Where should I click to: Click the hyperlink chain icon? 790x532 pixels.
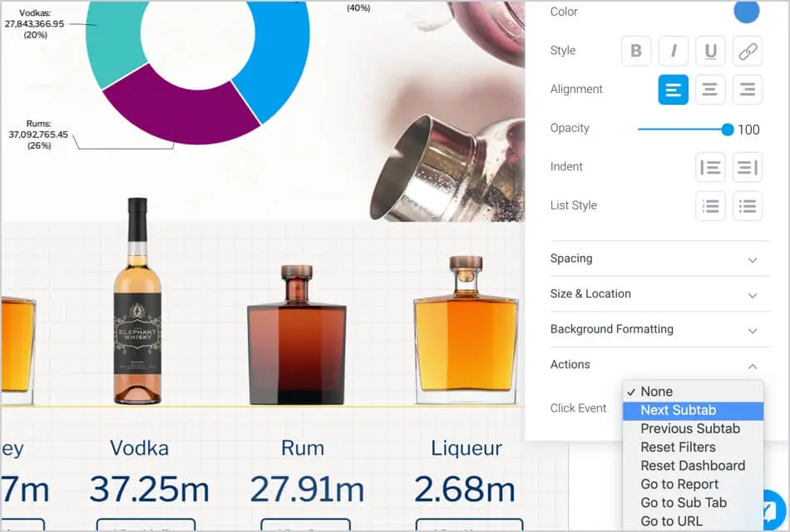pos(747,51)
